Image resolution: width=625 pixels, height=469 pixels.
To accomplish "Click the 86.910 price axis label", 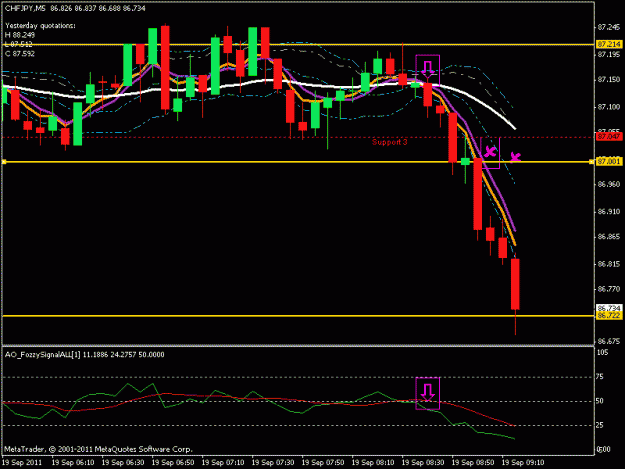I will [609, 211].
